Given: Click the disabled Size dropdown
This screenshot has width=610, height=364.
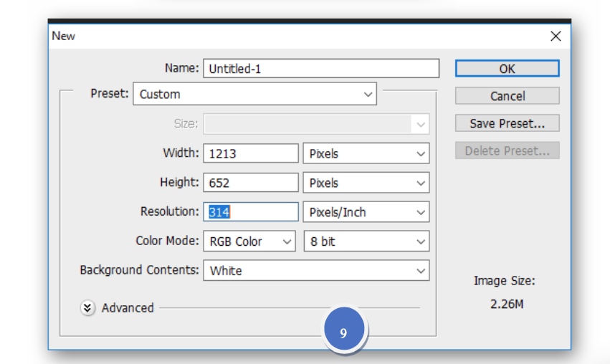Looking at the screenshot, I should click(x=316, y=124).
